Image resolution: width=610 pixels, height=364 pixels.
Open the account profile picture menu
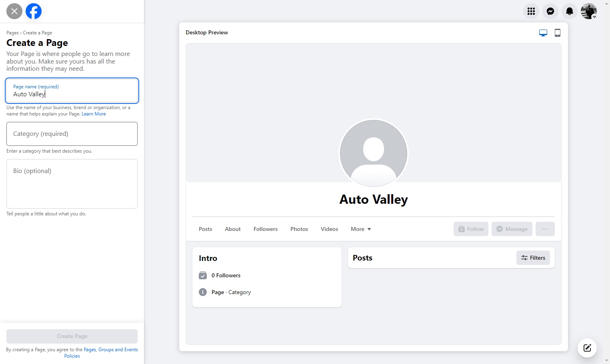pos(589,11)
